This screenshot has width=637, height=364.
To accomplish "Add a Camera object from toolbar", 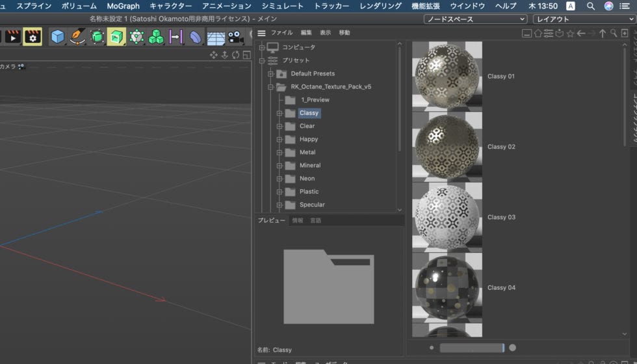I will pyautogui.click(x=235, y=37).
